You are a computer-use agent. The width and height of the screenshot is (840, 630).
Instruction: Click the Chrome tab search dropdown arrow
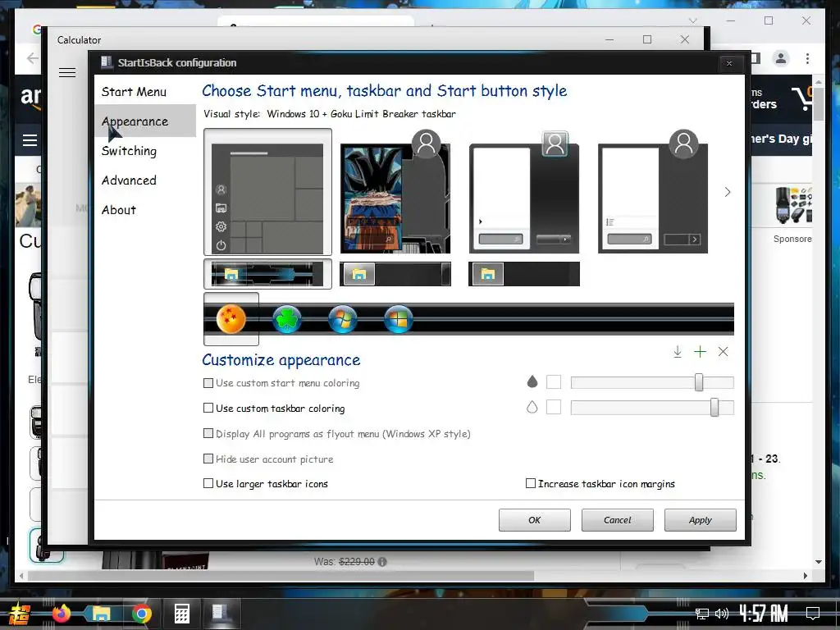692,21
